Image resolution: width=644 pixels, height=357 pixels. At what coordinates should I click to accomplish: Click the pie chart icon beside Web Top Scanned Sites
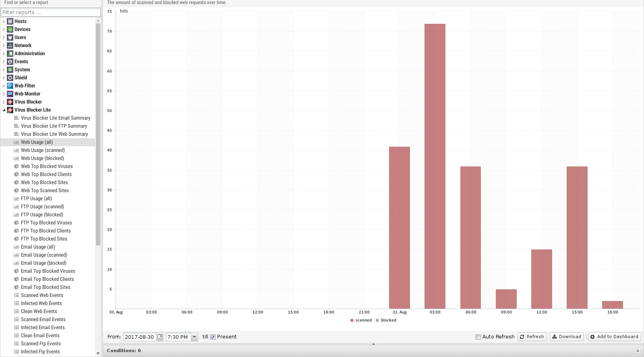click(17, 191)
